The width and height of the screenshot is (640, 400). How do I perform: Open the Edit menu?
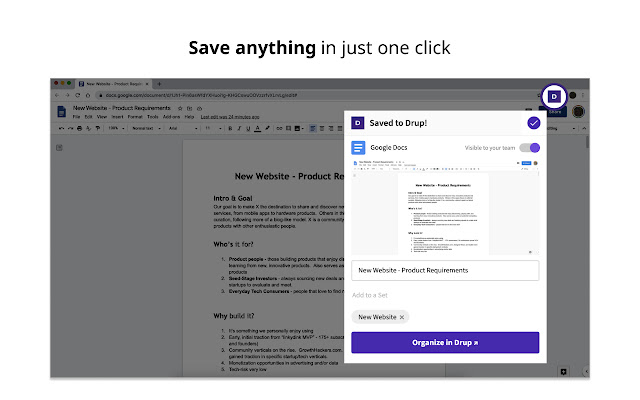tap(89, 117)
